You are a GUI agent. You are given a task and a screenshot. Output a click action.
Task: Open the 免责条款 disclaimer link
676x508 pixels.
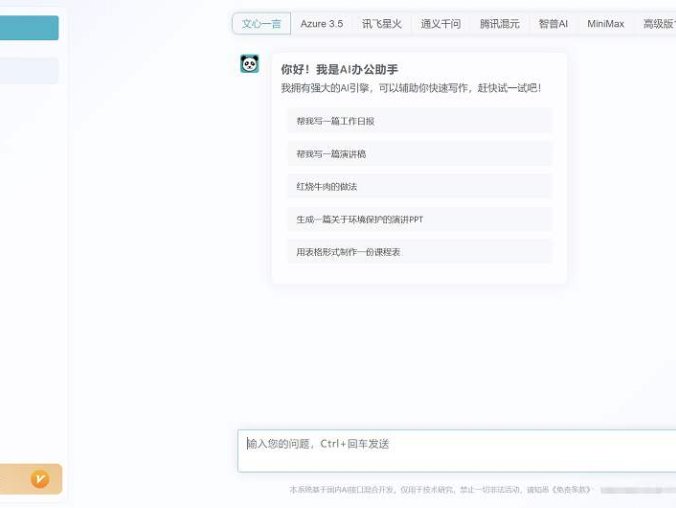572,490
